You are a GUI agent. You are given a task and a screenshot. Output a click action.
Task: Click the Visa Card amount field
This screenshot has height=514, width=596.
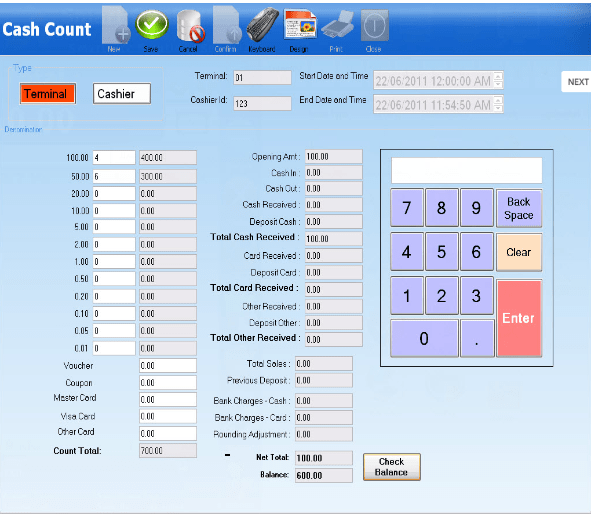click(x=168, y=416)
